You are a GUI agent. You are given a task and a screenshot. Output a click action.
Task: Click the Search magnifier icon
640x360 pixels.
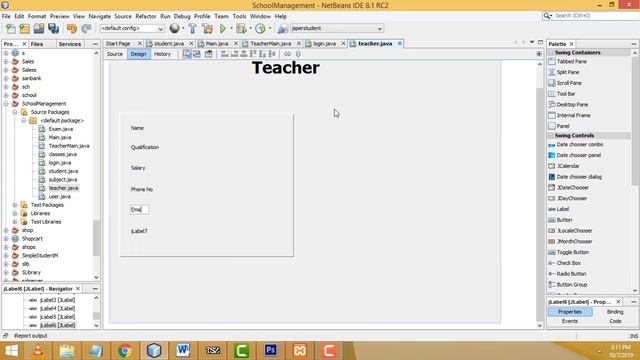[x=547, y=16]
